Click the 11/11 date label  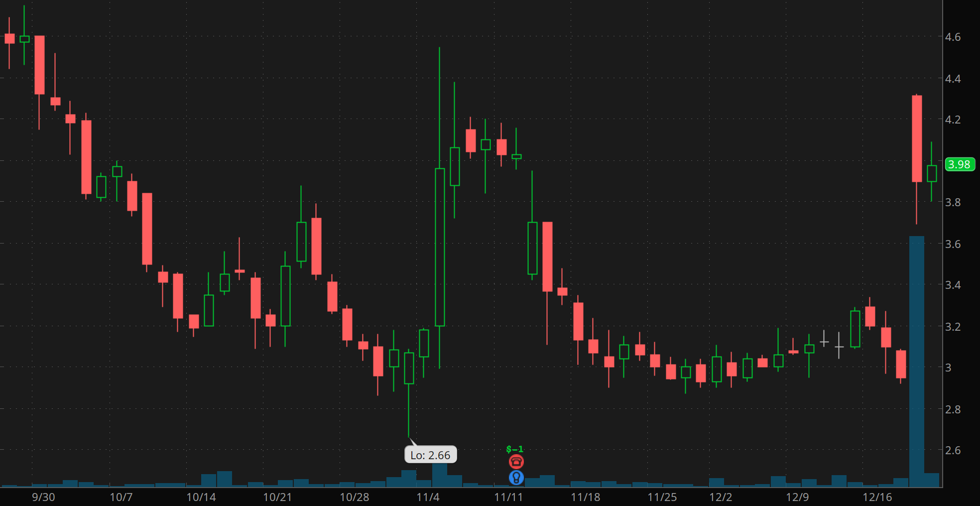coord(508,497)
